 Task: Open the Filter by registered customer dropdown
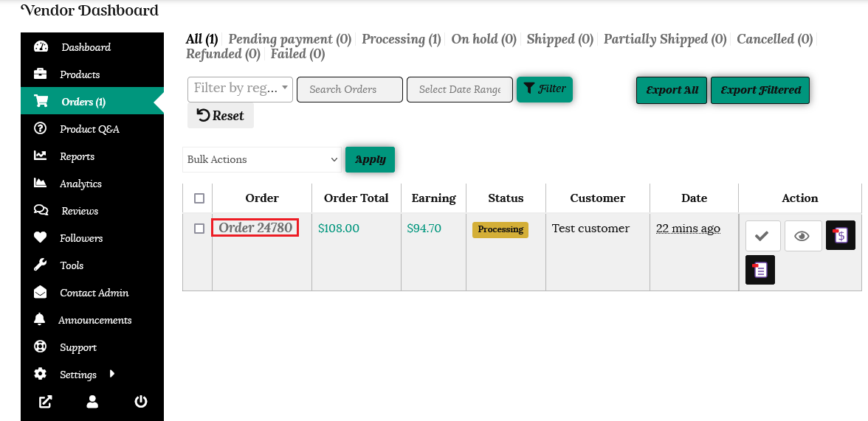240,88
